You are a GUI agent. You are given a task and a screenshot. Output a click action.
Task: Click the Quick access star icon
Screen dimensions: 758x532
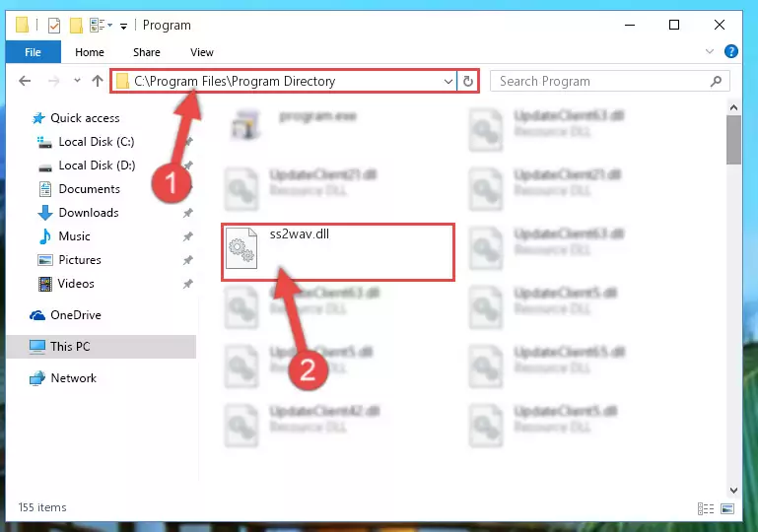(38, 118)
